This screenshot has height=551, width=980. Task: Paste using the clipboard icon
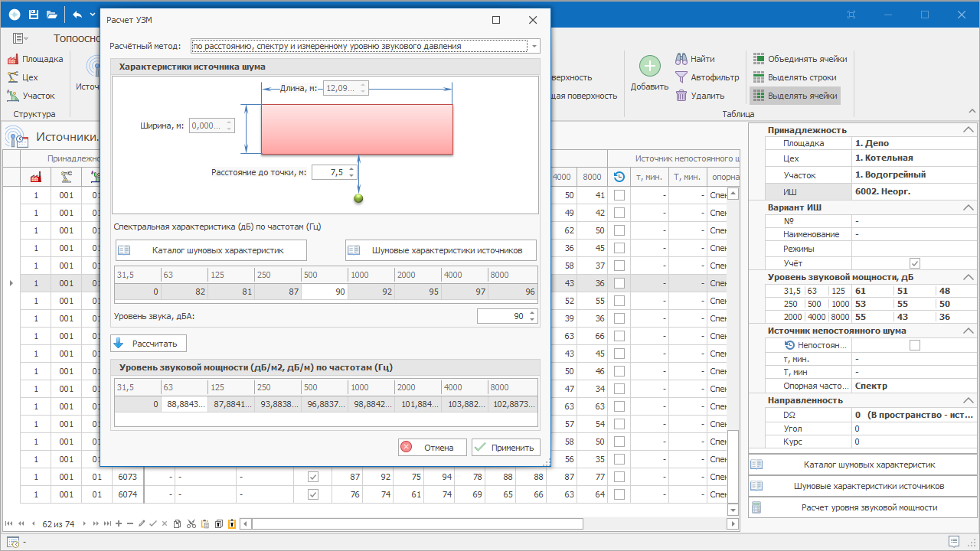[x=204, y=524]
